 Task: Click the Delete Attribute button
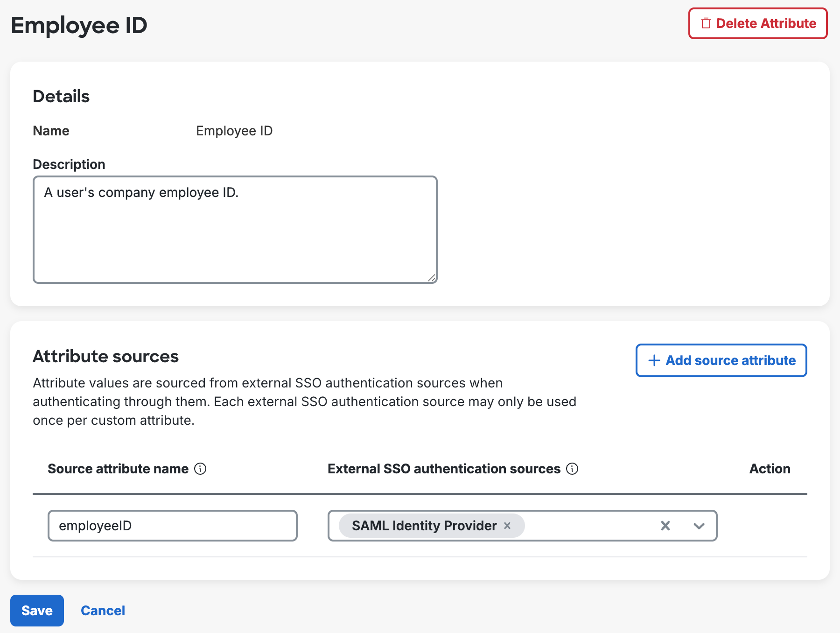(757, 23)
